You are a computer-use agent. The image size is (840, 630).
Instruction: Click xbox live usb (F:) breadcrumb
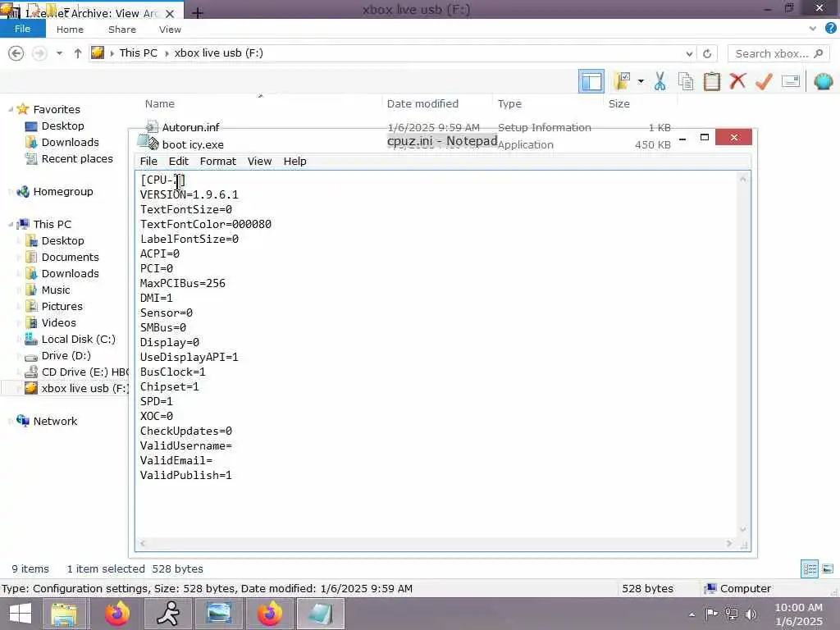tap(218, 53)
